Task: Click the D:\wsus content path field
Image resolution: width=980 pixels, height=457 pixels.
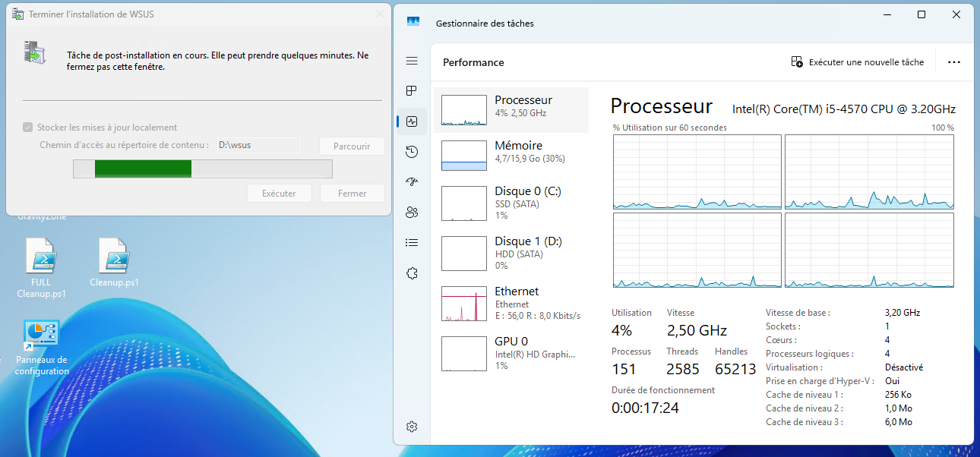Action: pyautogui.click(x=258, y=145)
